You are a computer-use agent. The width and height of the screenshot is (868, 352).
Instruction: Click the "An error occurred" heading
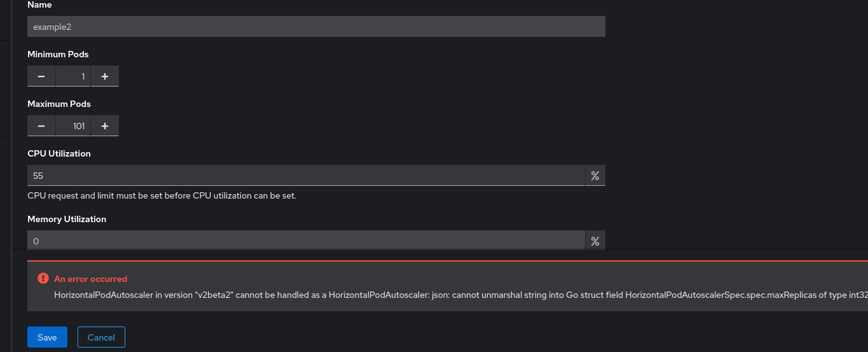point(90,279)
